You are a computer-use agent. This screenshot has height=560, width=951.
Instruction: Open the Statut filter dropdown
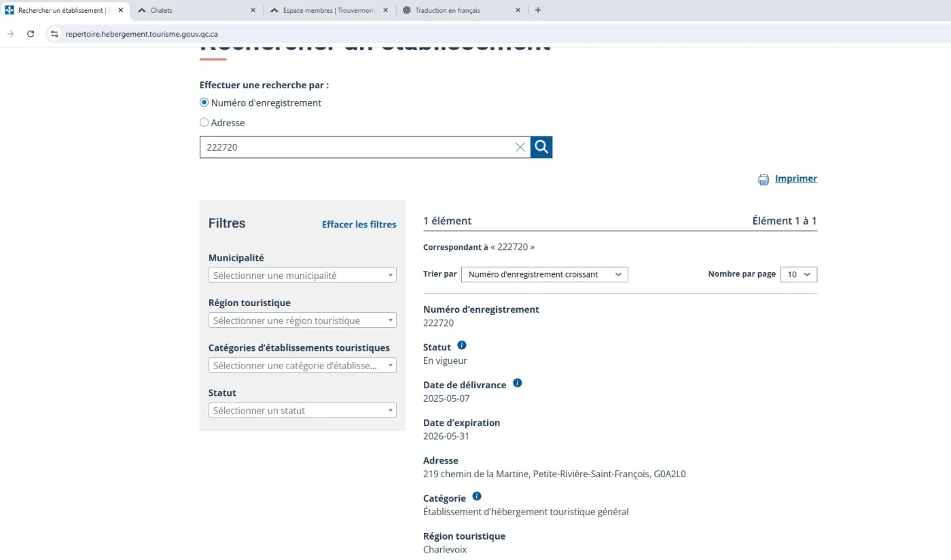click(x=302, y=410)
